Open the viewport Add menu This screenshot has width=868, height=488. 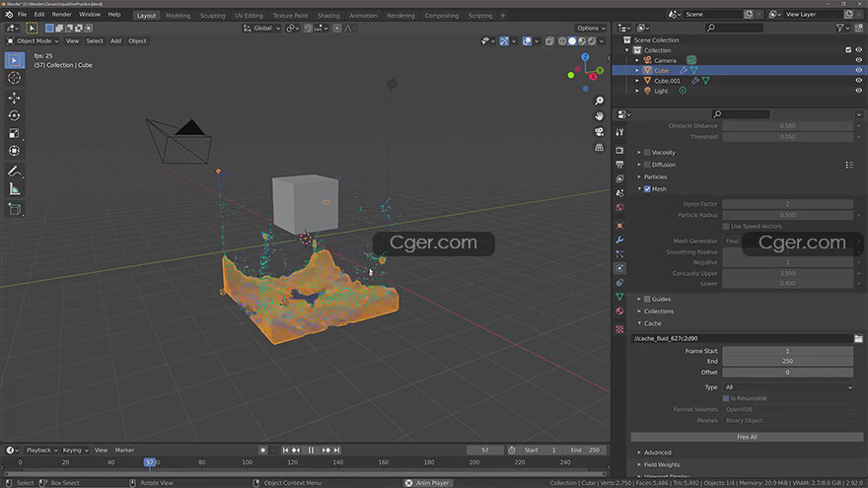click(x=115, y=41)
